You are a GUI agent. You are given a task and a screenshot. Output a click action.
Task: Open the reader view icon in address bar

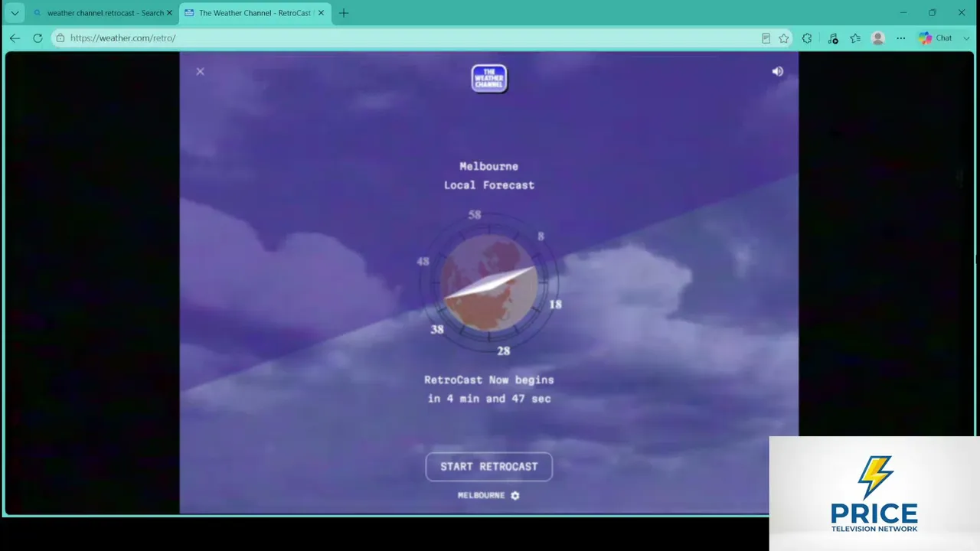tap(766, 38)
